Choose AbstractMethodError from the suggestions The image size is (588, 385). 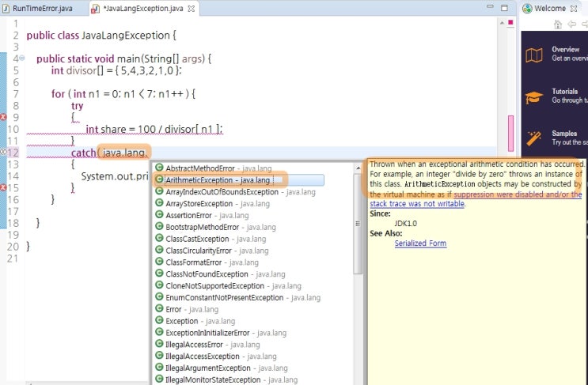200,168
